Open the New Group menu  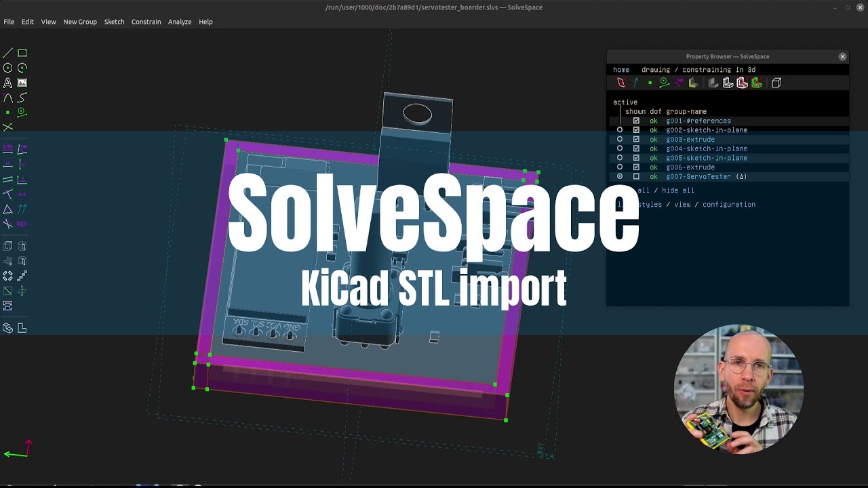click(x=80, y=22)
